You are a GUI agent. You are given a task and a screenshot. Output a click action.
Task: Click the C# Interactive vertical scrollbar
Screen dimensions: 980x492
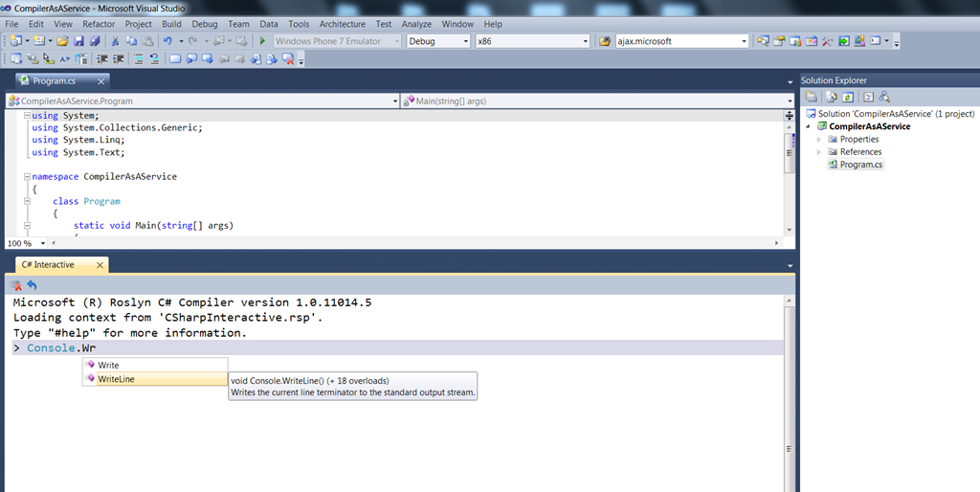coord(790,393)
